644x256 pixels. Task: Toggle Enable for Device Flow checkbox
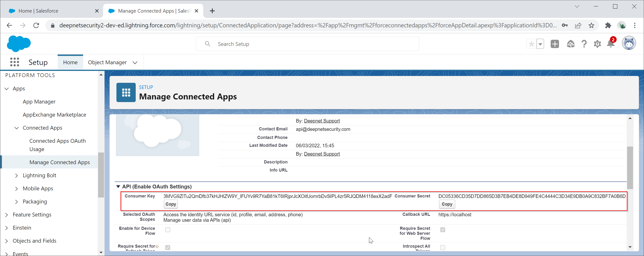tap(168, 230)
